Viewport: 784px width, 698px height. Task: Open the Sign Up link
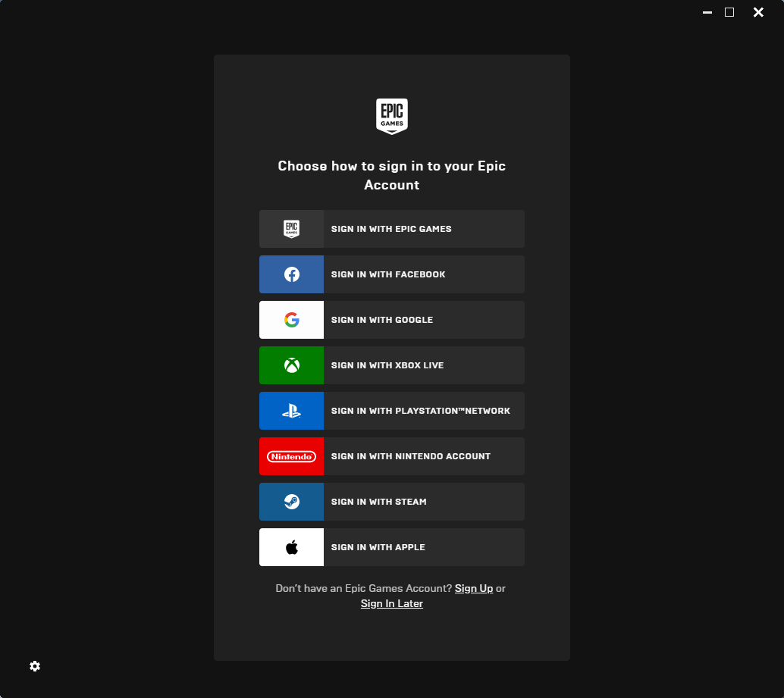point(473,589)
